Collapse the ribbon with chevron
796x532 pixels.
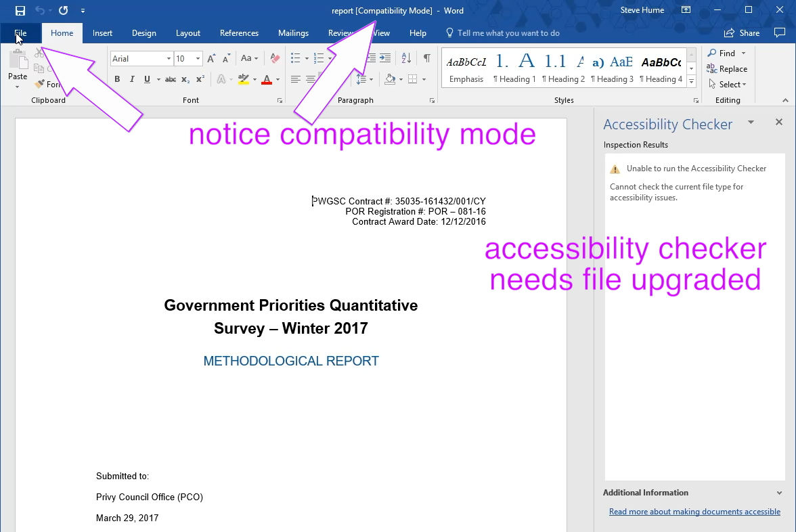click(785, 100)
